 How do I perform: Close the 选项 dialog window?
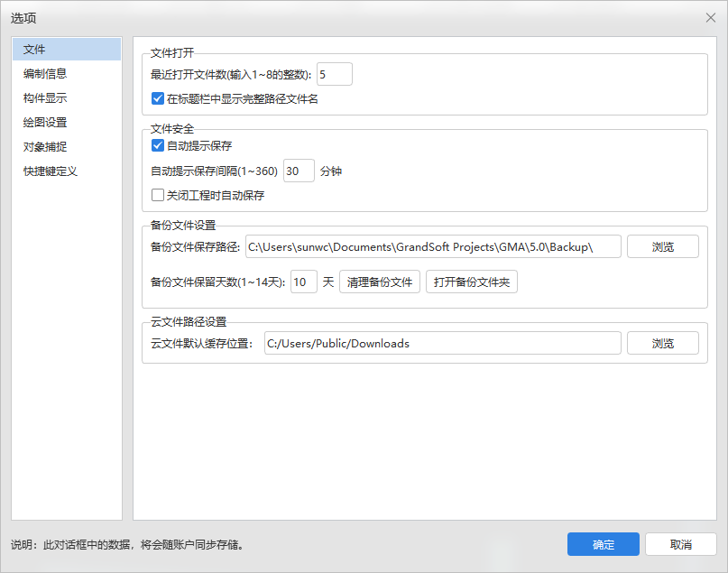click(710, 18)
